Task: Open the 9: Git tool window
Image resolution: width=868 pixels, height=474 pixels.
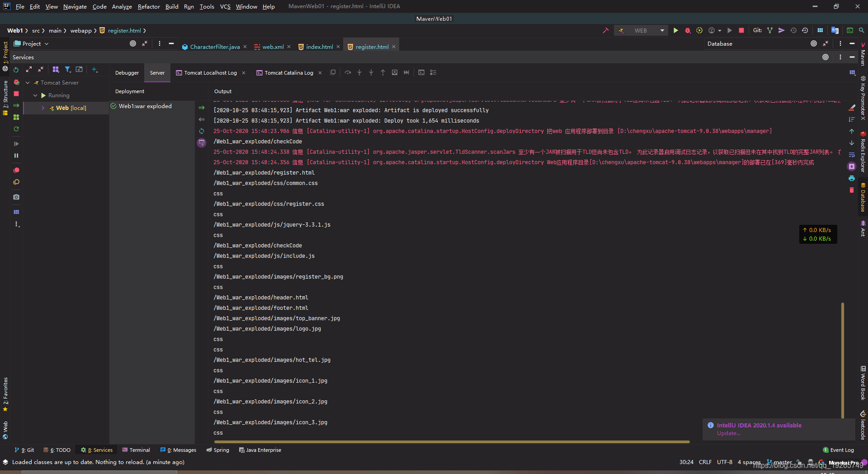Action: point(24,450)
